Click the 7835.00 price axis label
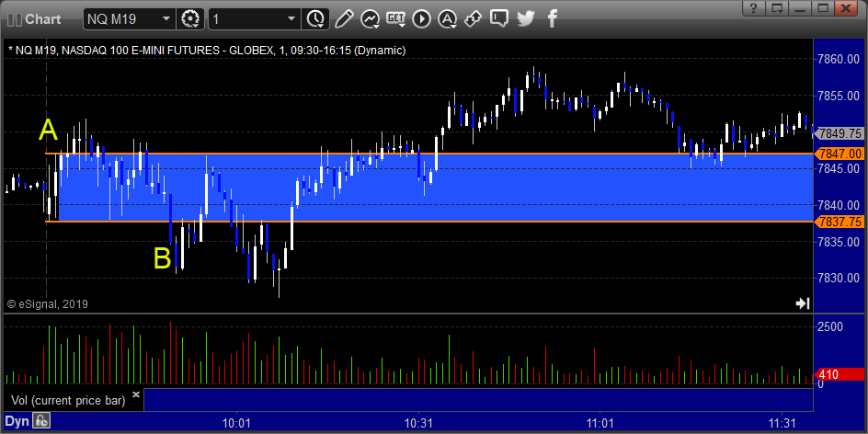The height and width of the screenshot is (434, 868). point(839,242)
